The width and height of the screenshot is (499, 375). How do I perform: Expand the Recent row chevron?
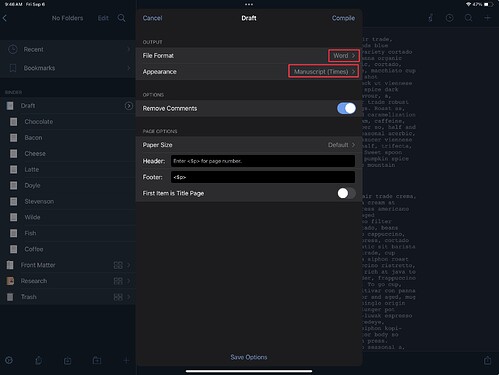point(129,49)
